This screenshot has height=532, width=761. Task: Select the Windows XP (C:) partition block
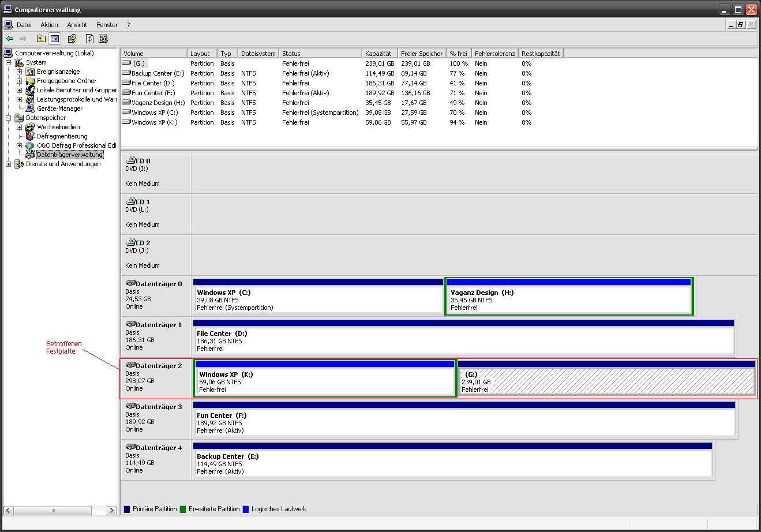318,296
